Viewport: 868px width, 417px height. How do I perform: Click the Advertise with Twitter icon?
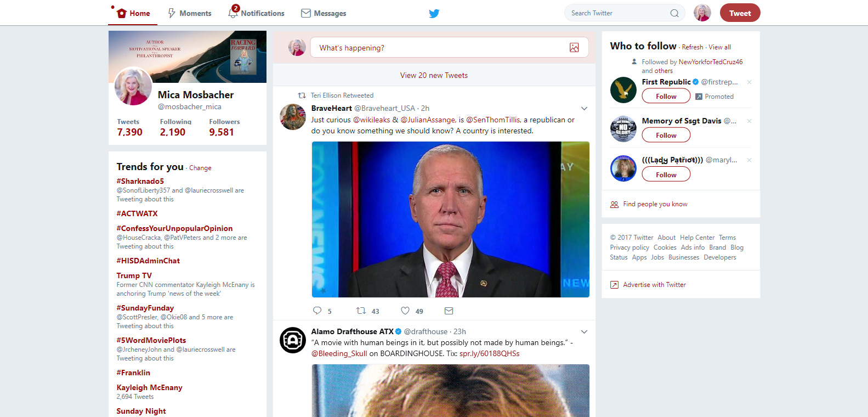(x=614, y=285)
